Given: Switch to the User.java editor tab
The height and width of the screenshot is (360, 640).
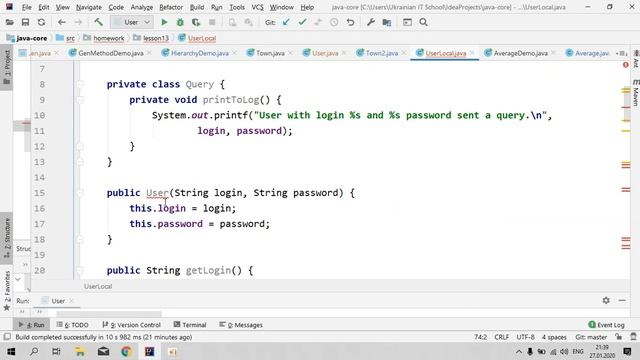Looking at the screenshot, I should tap(325, 53).
